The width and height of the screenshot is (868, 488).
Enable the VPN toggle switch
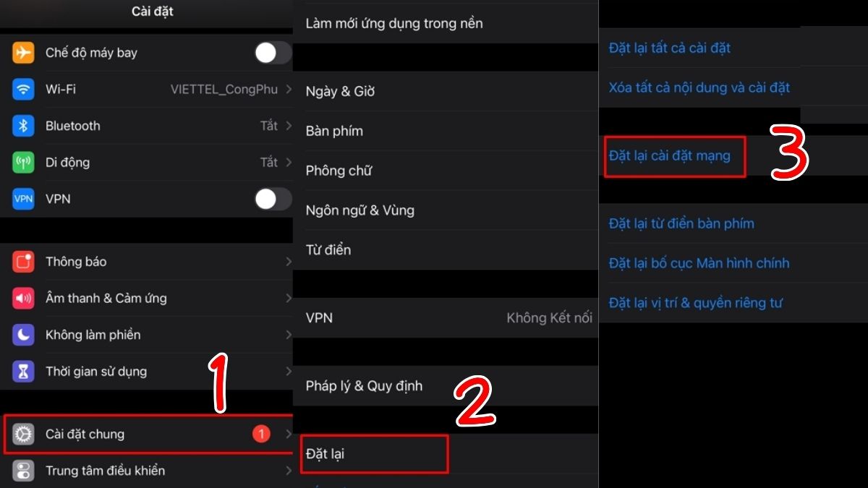[x=273, y=199]
